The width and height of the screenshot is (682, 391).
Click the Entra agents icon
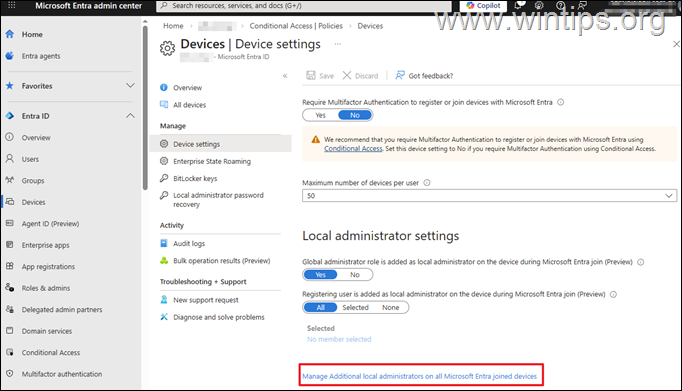[10, 56]
